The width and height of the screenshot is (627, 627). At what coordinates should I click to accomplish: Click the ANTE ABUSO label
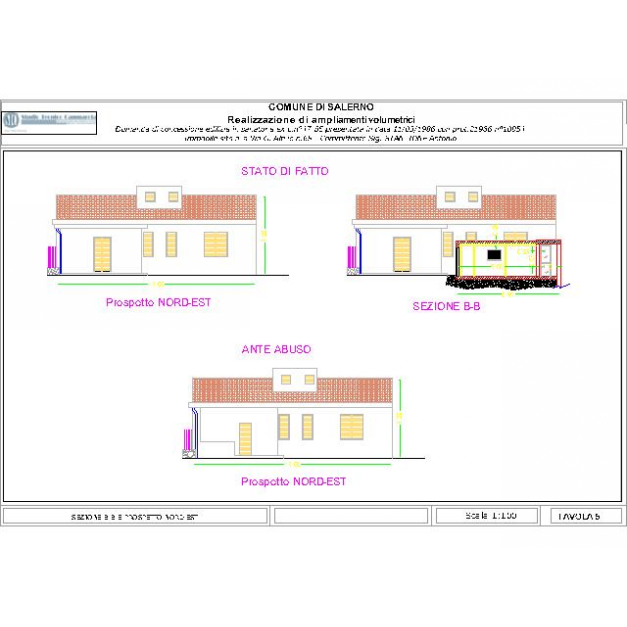[276, 349]
